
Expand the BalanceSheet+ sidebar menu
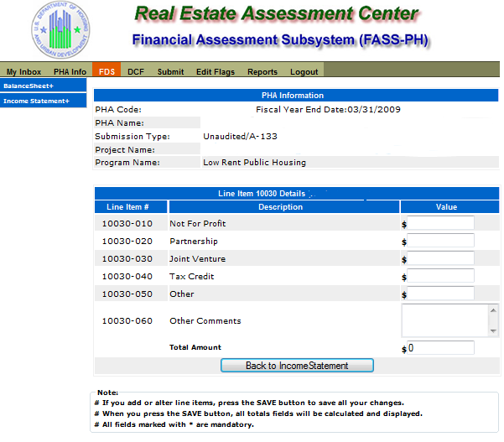pyautogui.click(x=43, y=86)
